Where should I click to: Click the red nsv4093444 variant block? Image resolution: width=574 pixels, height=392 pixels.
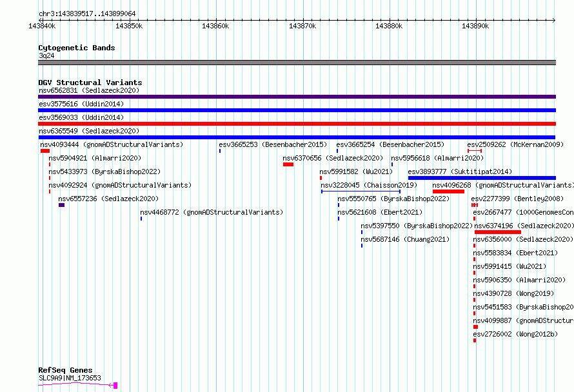point(45,151)
